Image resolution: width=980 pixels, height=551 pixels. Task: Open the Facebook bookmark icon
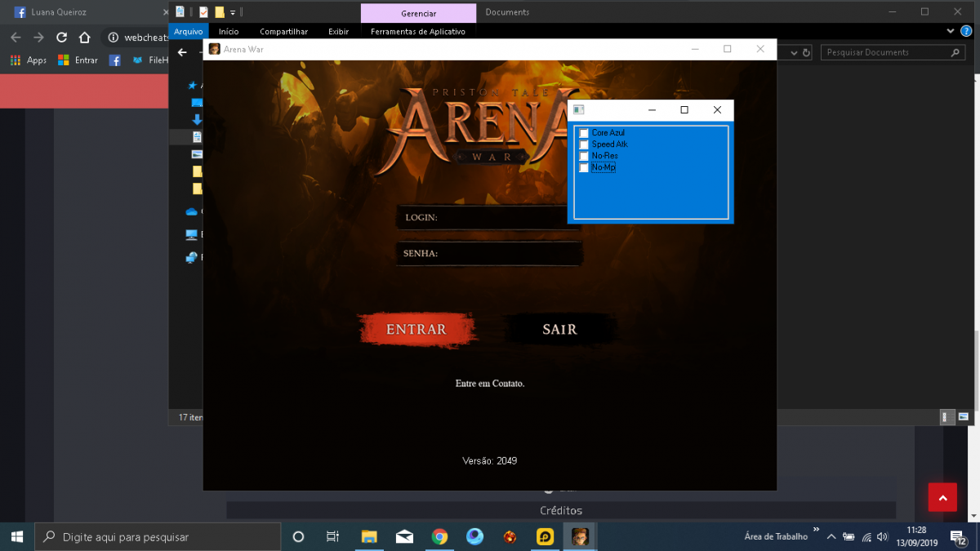(x=115, y=60)
